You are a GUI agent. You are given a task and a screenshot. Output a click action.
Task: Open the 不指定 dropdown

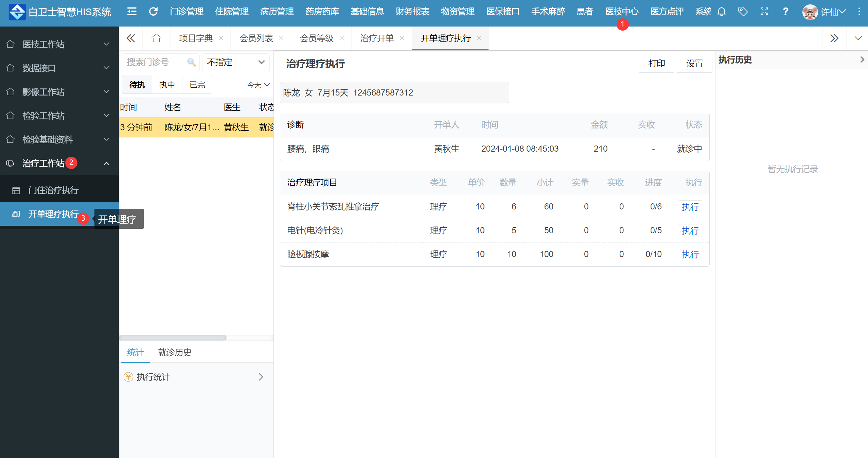pyautogui.click(x=236, y=62)
